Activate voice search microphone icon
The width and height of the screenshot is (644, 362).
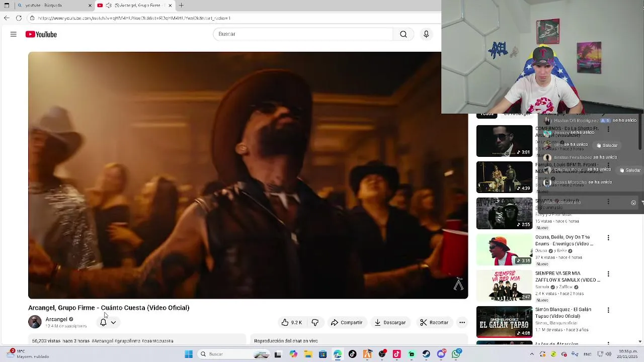pos(426,34)
